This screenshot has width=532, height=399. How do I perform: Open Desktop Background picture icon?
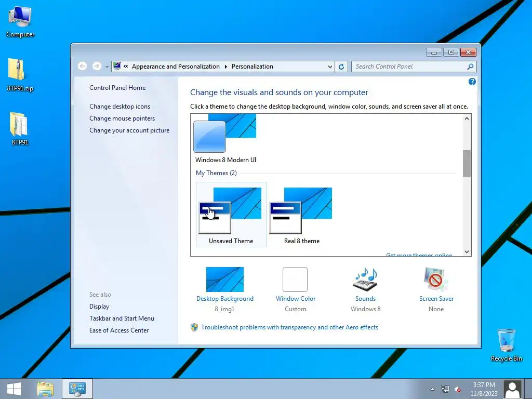(224, 279)
